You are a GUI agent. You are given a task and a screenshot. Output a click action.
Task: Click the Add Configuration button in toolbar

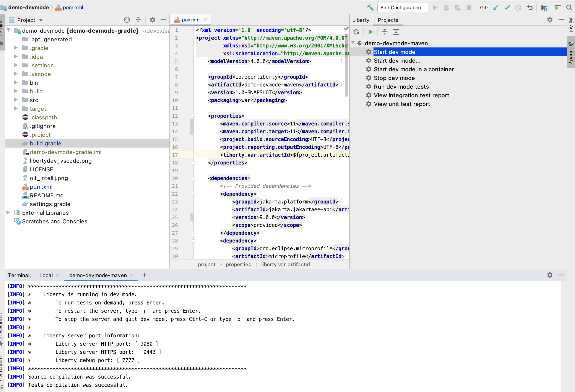402,7
